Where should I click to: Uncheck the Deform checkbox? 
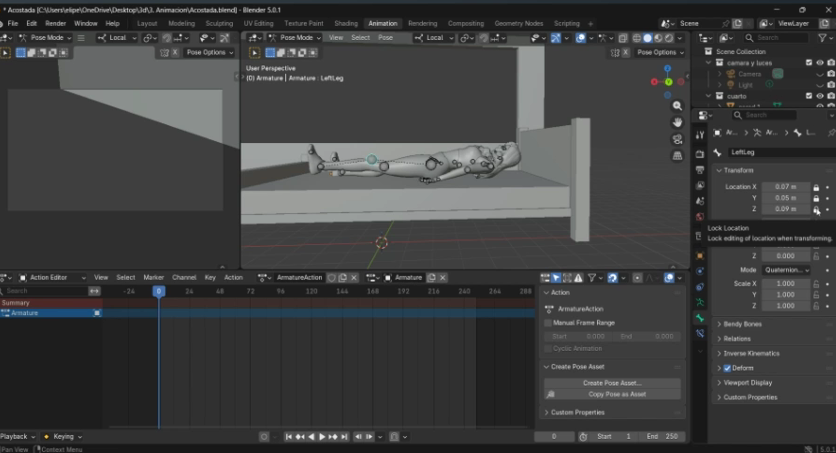(727, 368)
